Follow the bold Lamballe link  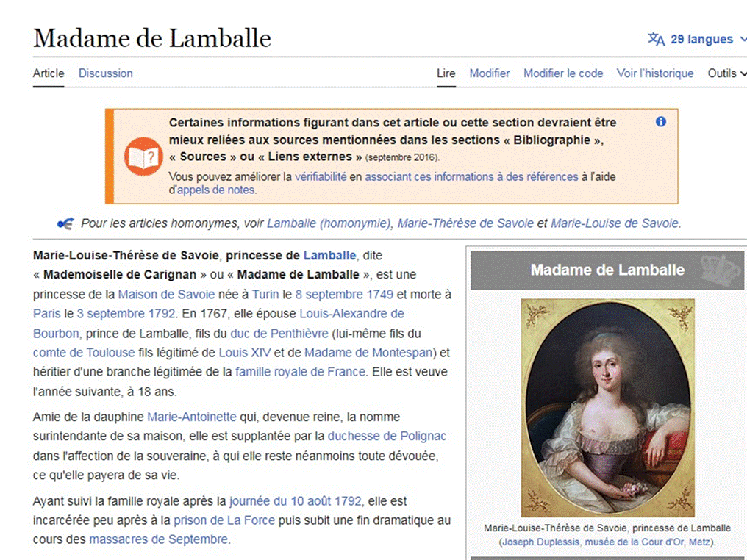pos(329,256)
